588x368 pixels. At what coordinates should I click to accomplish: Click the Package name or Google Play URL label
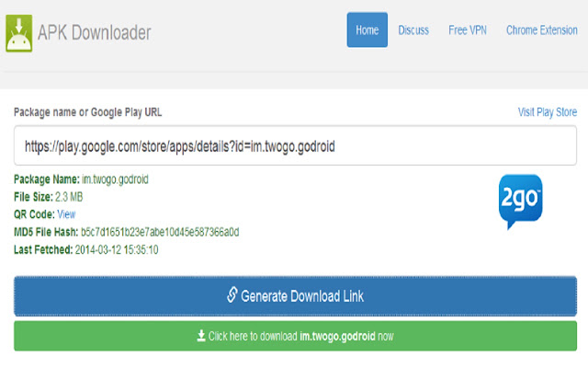(88, 112)
